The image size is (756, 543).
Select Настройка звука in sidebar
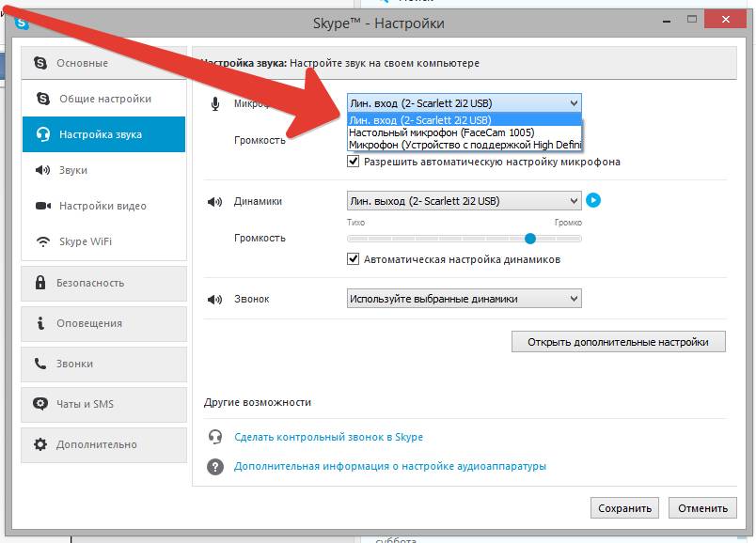[103, 134]
